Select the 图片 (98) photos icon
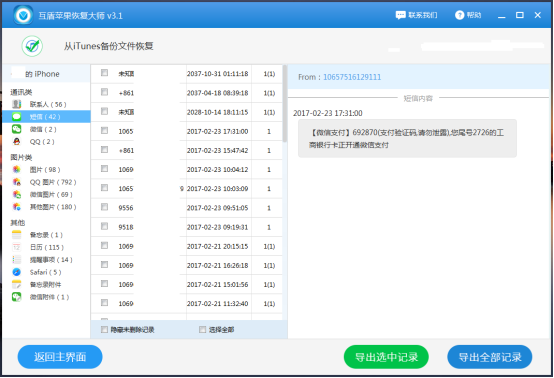 tap(17, 170)
